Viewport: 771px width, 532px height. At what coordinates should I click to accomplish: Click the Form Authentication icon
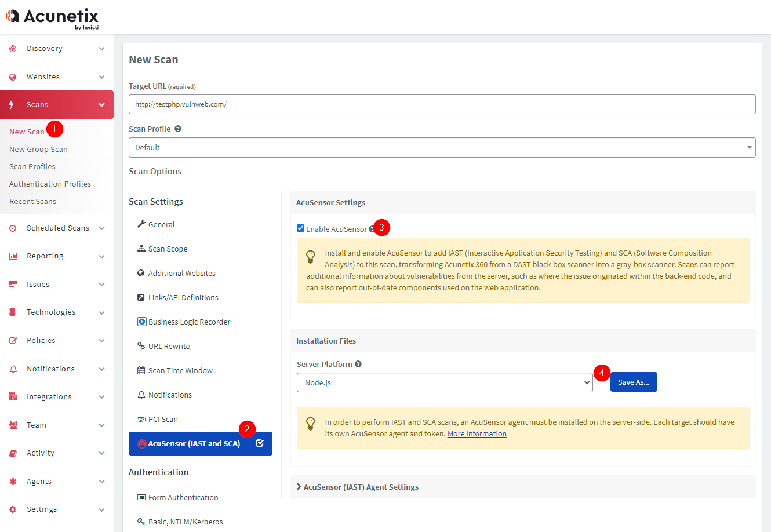tap(141, 497)
